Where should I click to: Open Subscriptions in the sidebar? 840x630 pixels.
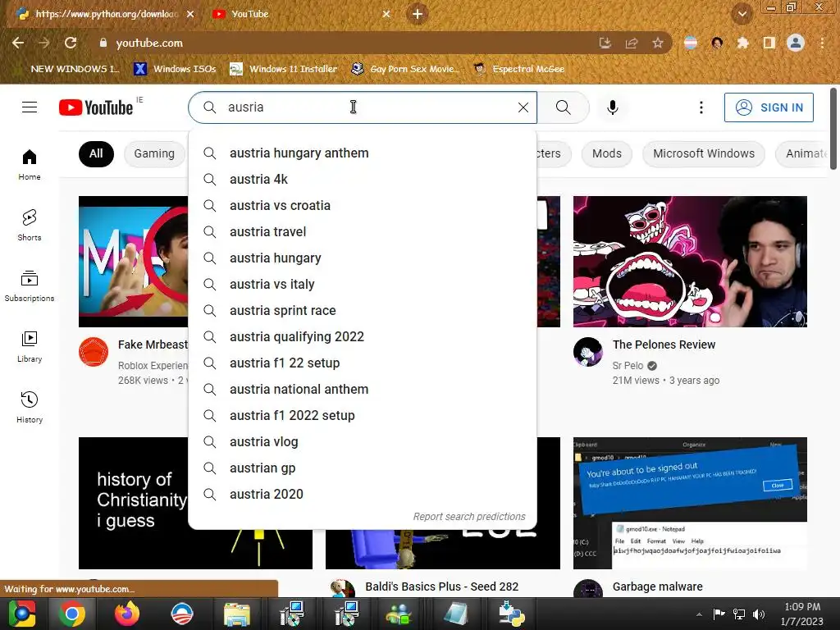30,286
